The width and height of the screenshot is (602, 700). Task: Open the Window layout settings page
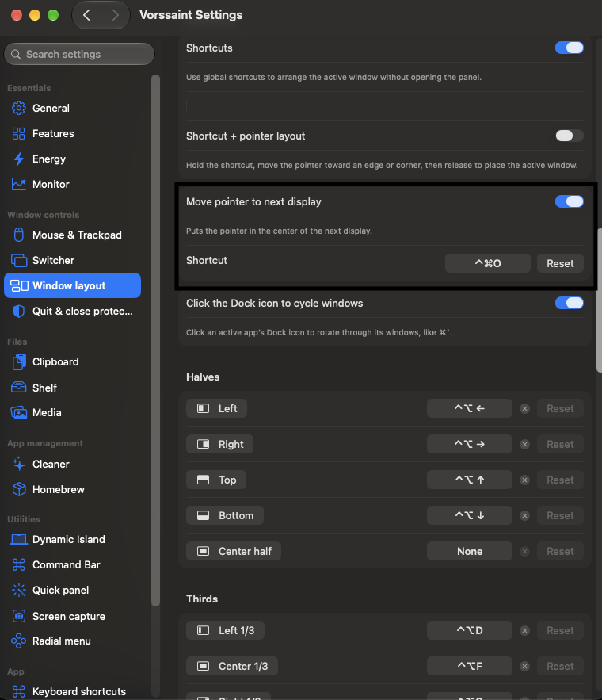click(72, 285)
